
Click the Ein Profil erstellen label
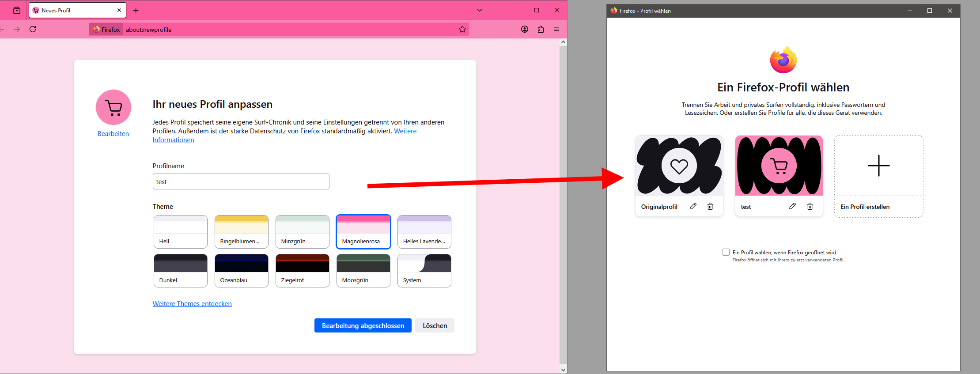click(865, 207)
